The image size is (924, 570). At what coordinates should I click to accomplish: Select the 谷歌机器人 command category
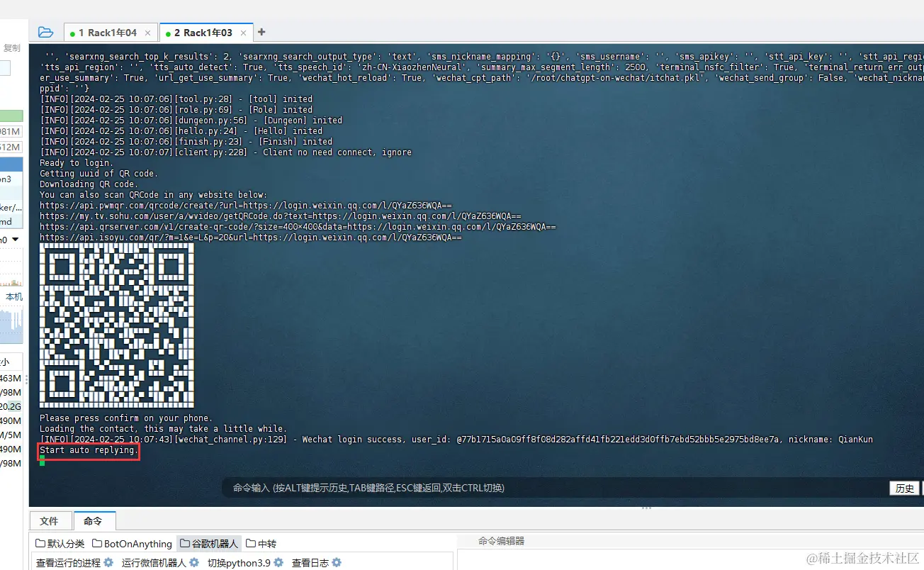coord(209,544)
